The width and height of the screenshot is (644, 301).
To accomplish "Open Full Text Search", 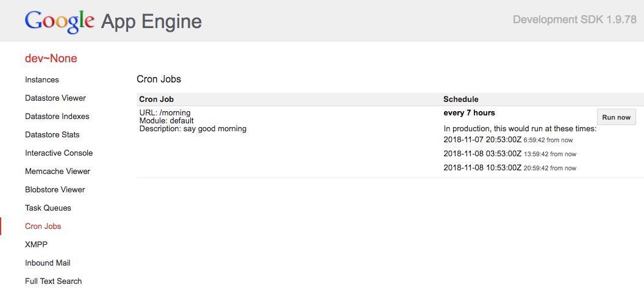I will tap(53, 281).
